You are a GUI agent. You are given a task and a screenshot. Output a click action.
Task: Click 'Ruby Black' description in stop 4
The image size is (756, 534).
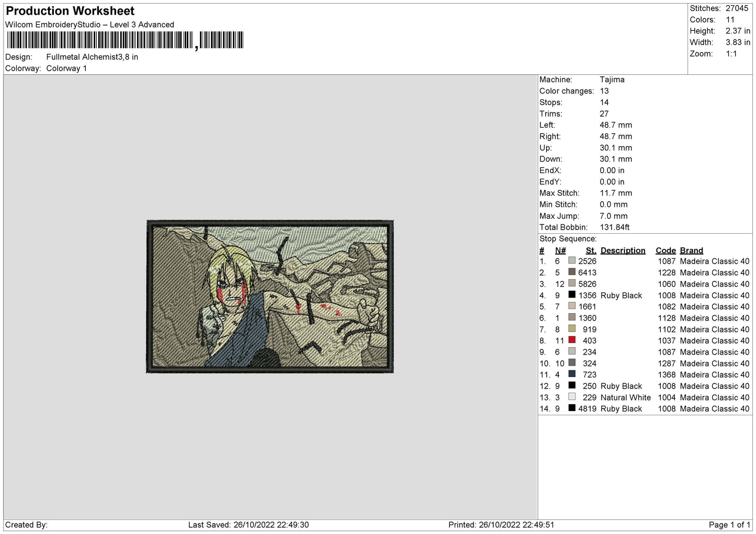[x=621, y=296]
